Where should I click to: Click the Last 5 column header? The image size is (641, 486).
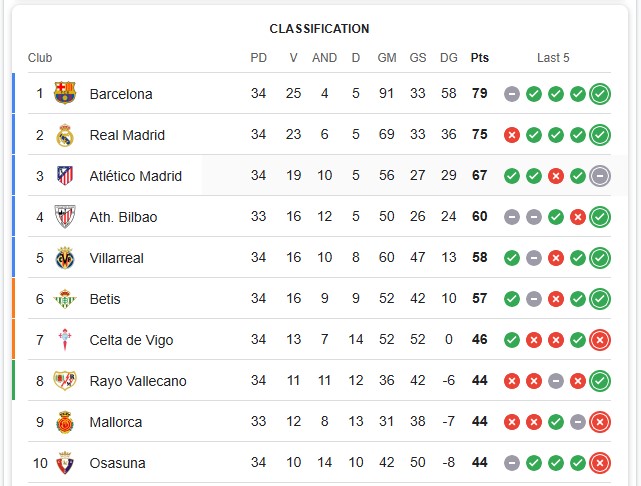point(553,58)
